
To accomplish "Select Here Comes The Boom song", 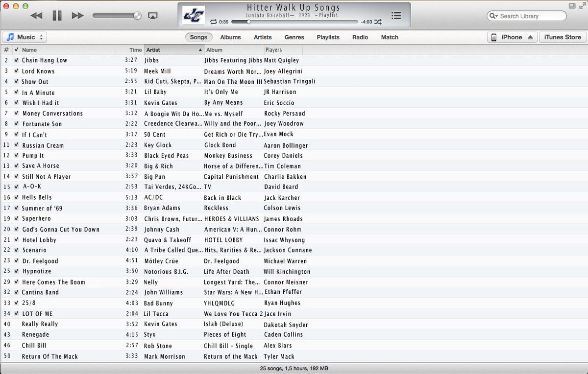I will [53, 282].
